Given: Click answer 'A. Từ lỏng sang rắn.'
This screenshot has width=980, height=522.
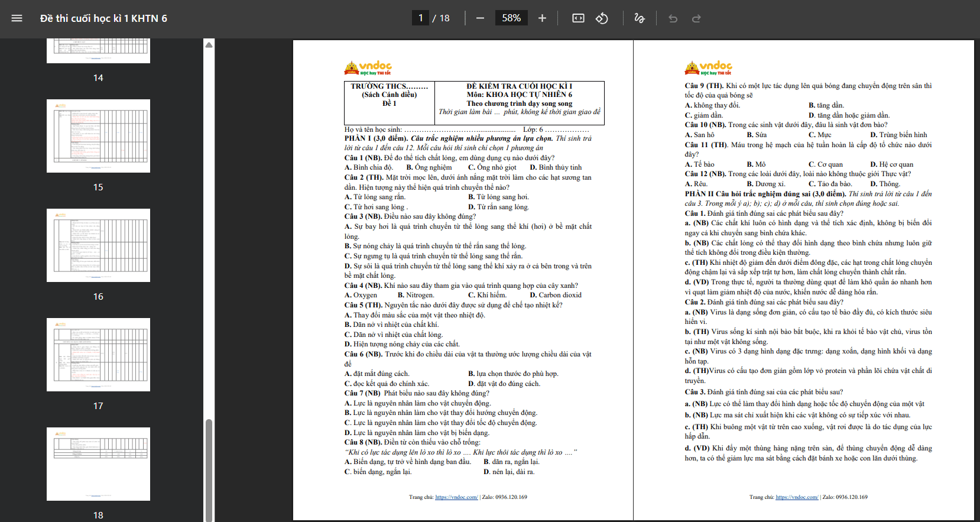Looking at the screenshot, I should click(x=375, y=197).
